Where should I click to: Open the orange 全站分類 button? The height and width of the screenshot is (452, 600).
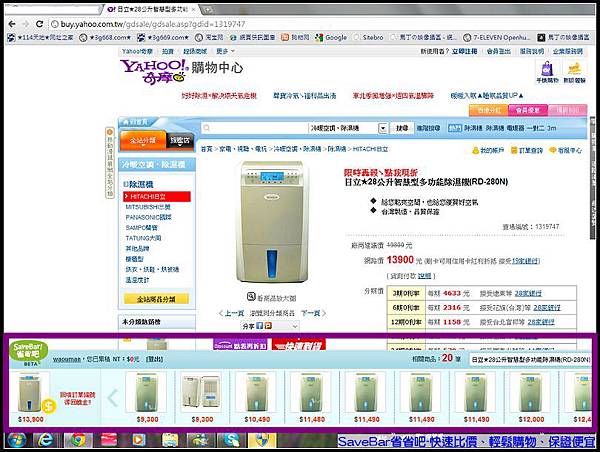143,140
